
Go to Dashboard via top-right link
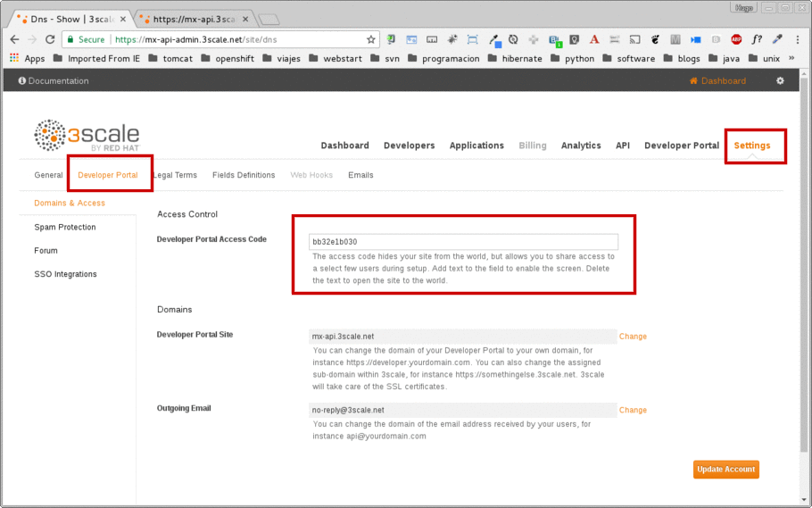point(717,81)
